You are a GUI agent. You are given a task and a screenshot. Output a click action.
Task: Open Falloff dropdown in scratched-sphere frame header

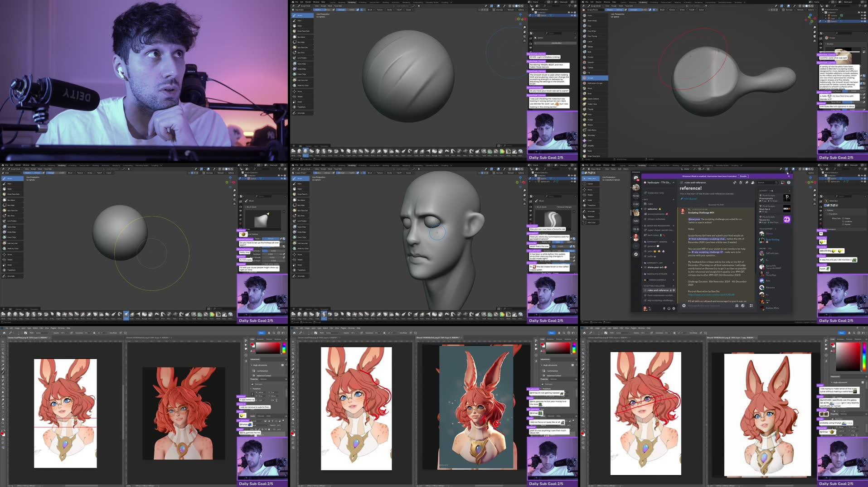click(x=400, y=10)
